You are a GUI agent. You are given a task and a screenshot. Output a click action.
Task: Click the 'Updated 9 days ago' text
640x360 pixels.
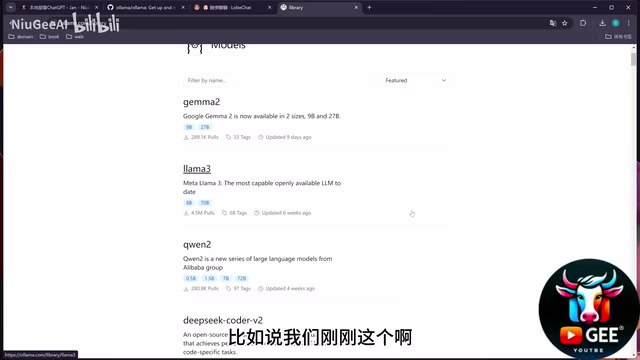point(289,137)
